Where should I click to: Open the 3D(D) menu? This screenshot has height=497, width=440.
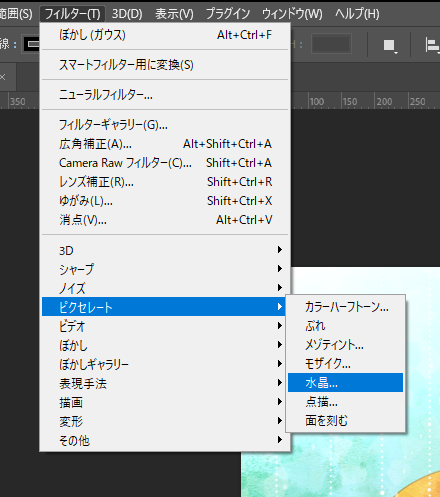[x=127, y=14]
